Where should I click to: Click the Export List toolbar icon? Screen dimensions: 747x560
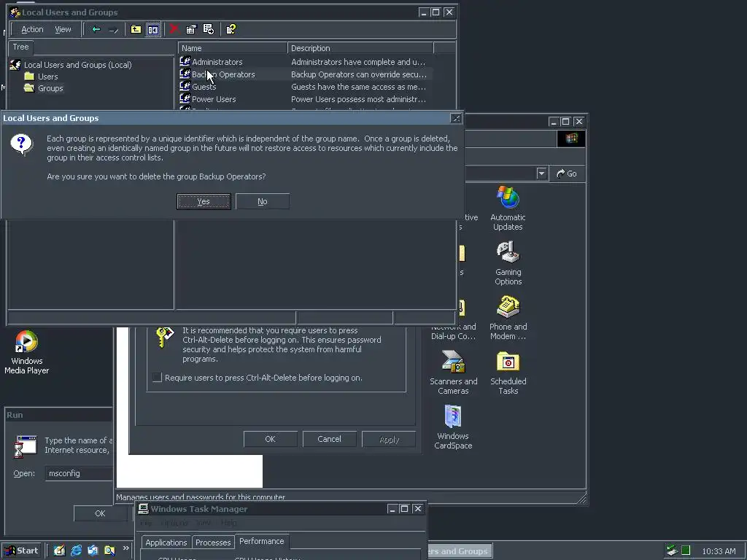(x=209, y=29)
